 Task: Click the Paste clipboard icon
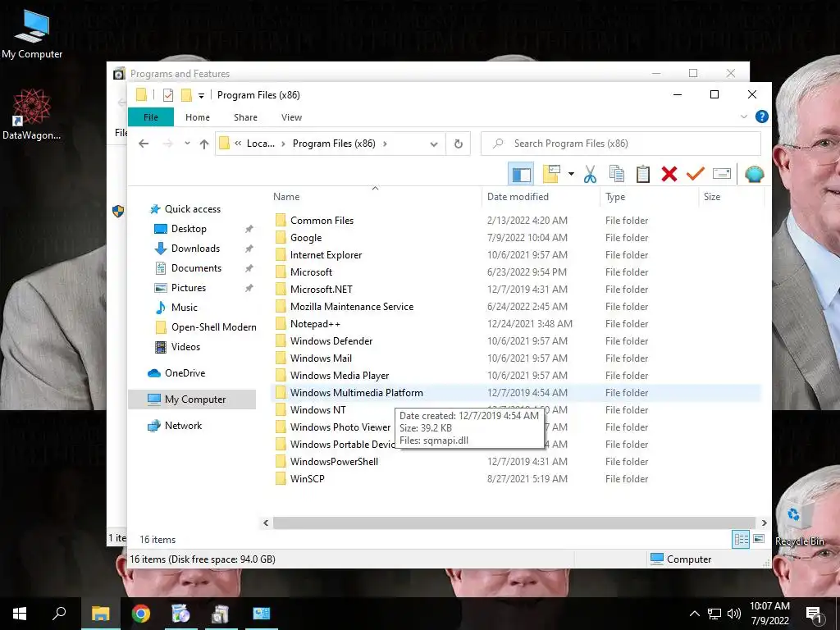coord(643,174)
